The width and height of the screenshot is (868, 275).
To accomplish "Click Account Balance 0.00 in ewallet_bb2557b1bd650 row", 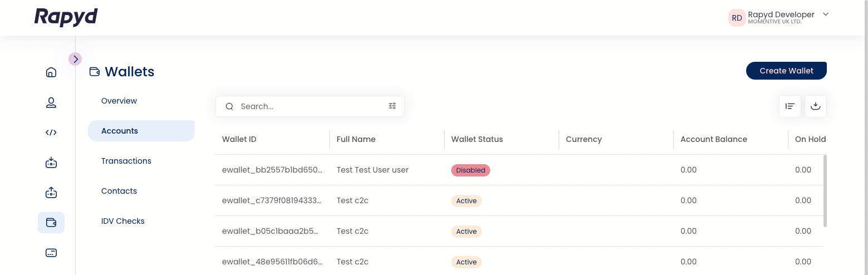I will click(x=688, y=170).
